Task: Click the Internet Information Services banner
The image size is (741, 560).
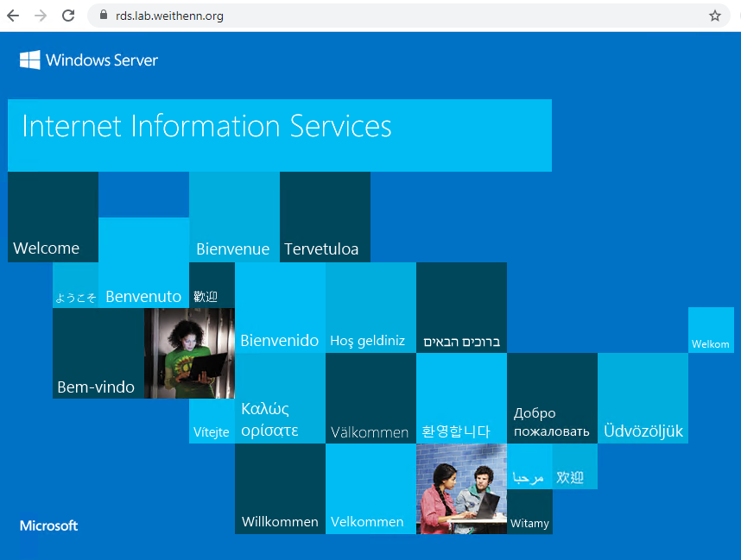Action: 280,135
